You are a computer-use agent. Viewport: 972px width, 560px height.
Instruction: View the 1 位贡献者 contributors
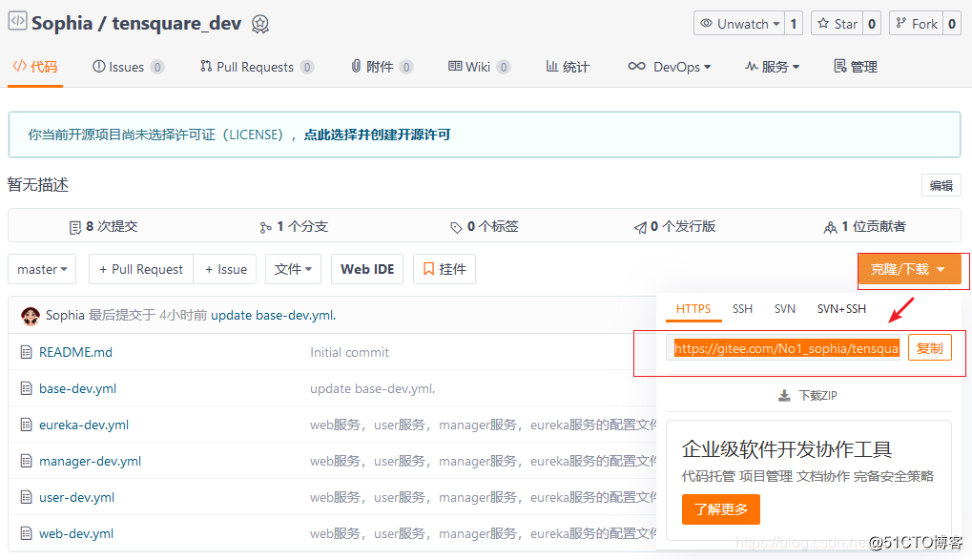pos(865,227)
